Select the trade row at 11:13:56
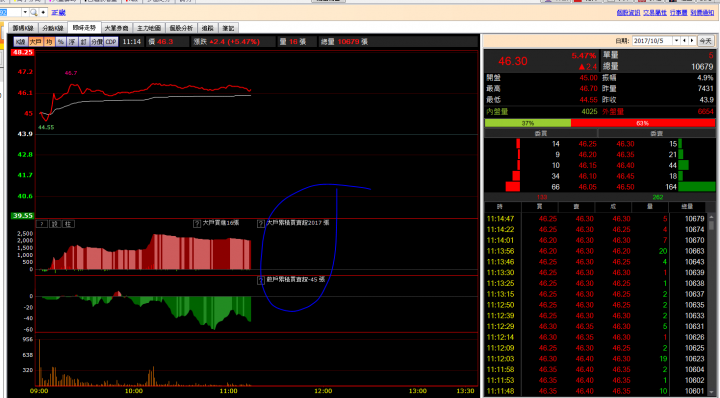720x398 pixels. click(x=596, y=251)
